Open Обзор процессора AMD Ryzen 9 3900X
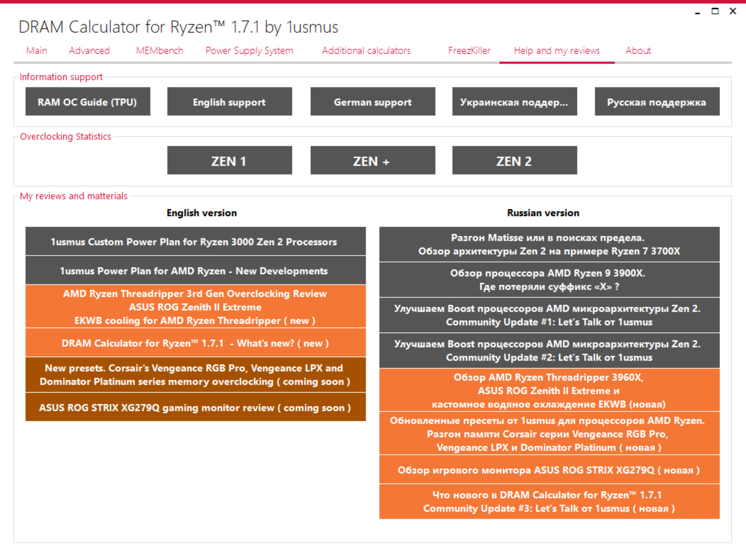 tap(549, 280)
